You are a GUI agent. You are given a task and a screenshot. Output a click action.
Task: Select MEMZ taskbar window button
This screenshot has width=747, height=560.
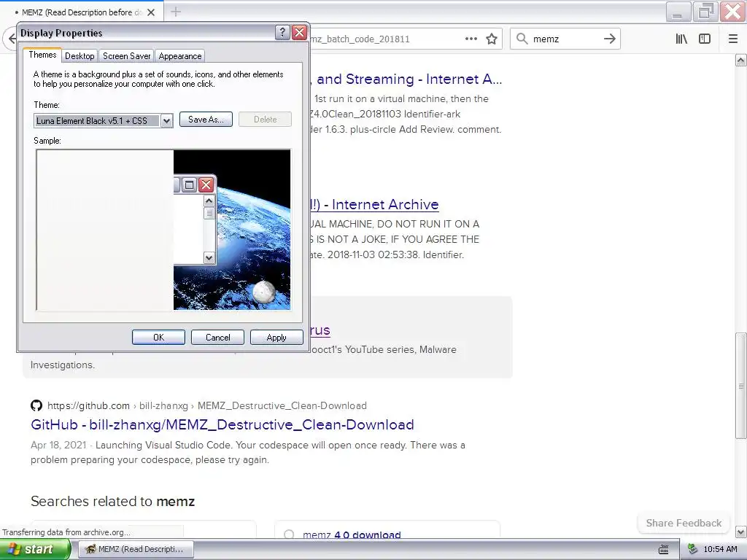[136, 549]
